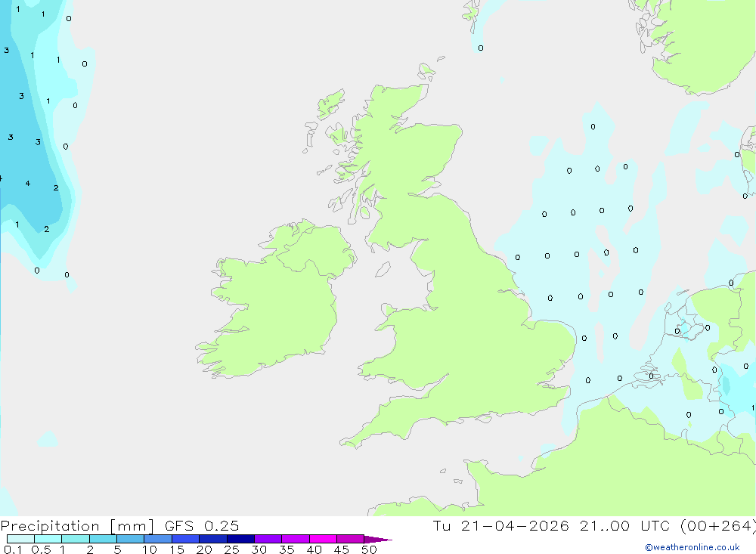Click the legend label '35'
756x554 pixels.
(287, 549)
